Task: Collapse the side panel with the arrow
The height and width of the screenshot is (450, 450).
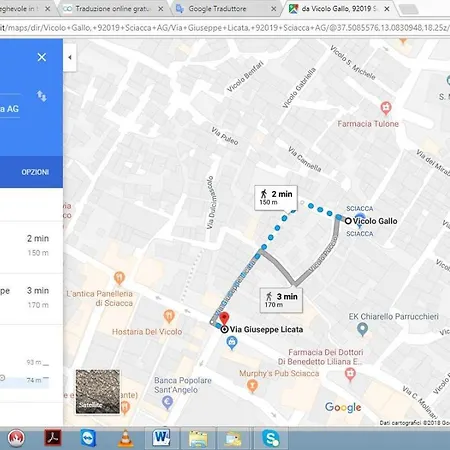Action: click(x=70, y=57)
